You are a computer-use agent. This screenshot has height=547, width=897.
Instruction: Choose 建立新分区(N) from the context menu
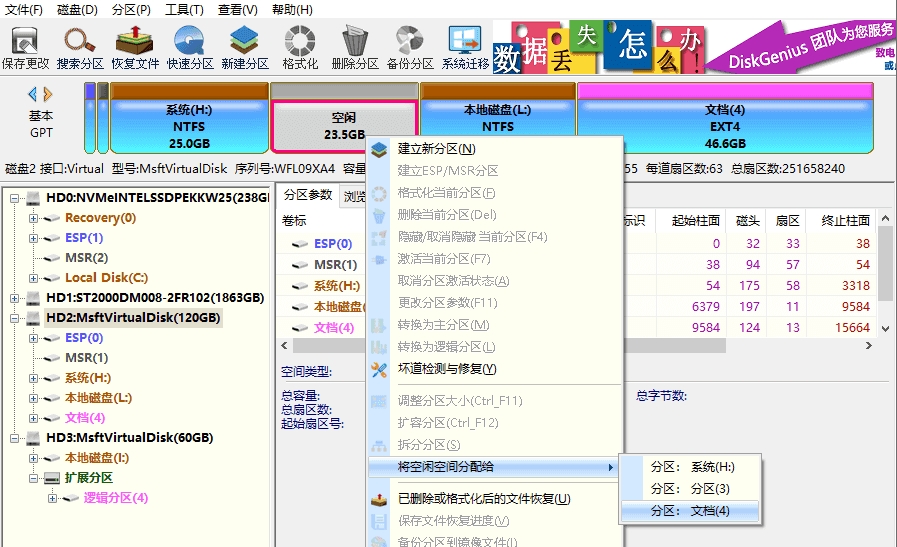tap(436, 149)
